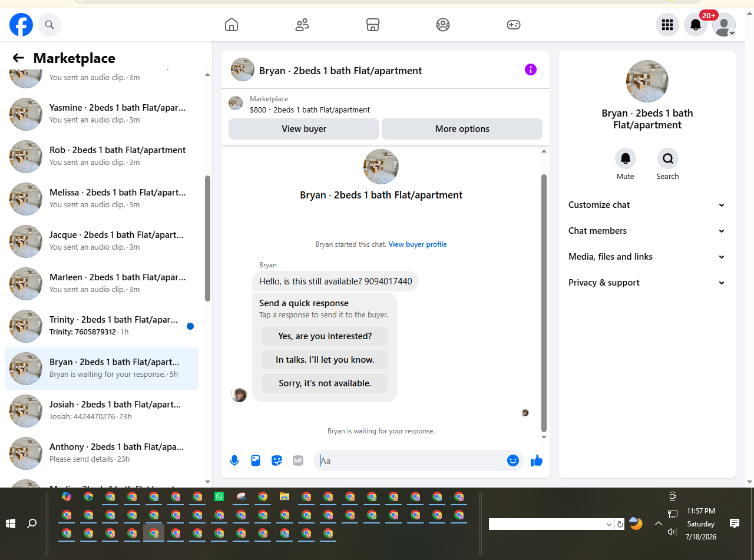Open the Yasmine conversation
Screen dimensions: 754x560
pos(101,114)
